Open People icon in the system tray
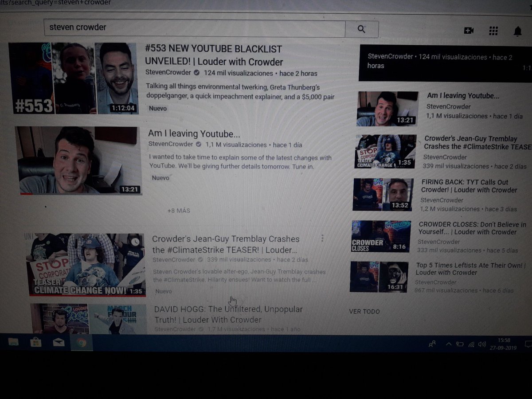 tap(432, 344)
